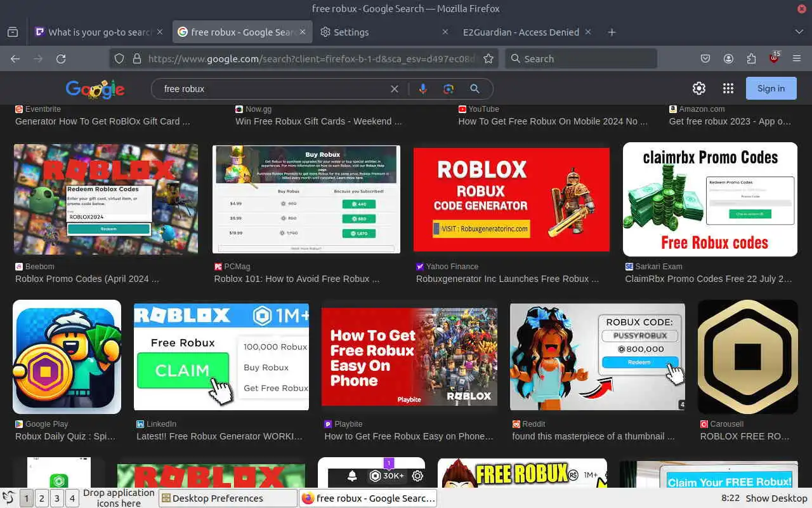Click the Roblox Promo Codes (April 2024 caption
812x508 pixels.
pos(87,279)
